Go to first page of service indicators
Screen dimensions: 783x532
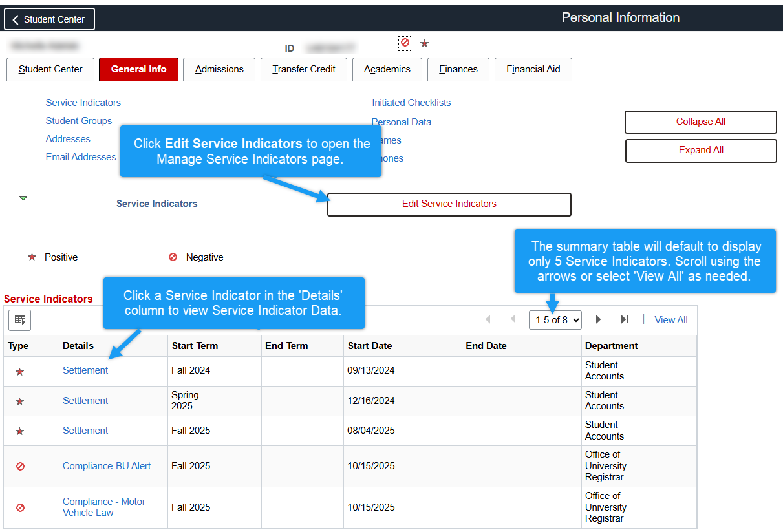[x=487, y=319]
